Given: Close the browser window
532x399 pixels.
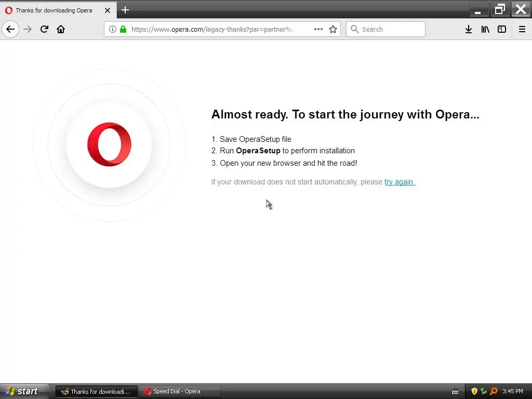Looking at the screenshot, I should coord(521,9).
